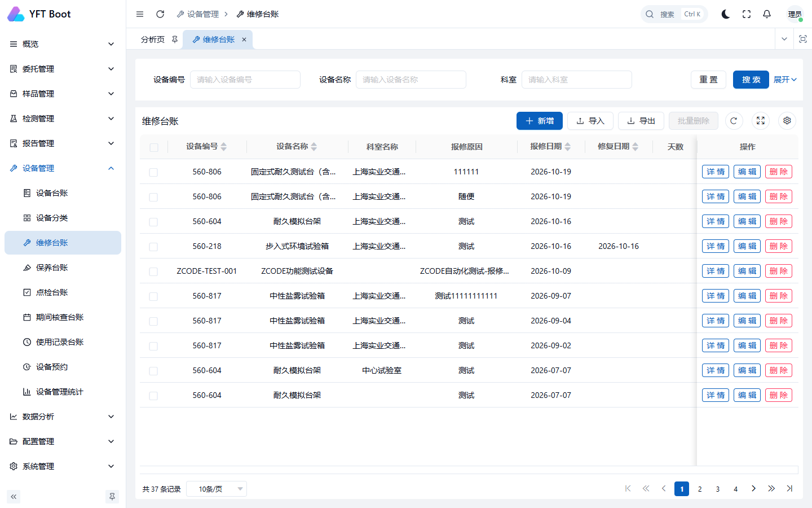Jump to the last page of records
812x508 pixels.
pos(789,489)
